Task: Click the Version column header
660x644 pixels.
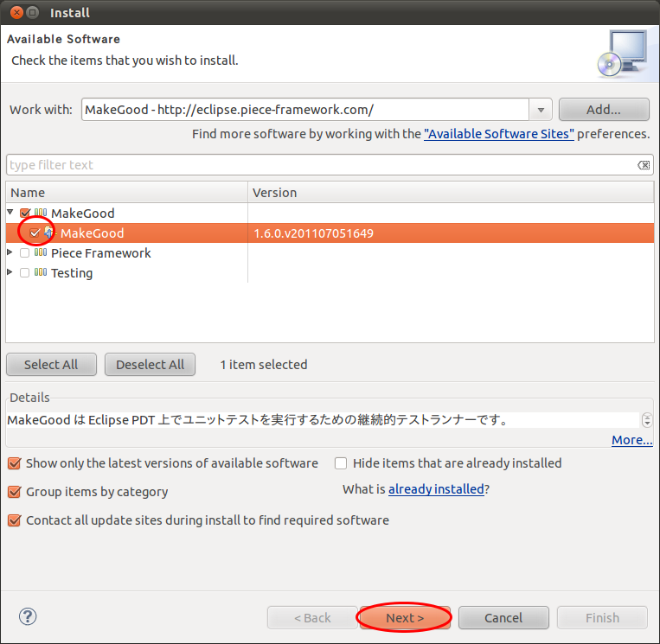Action: (x=451, y=193)
